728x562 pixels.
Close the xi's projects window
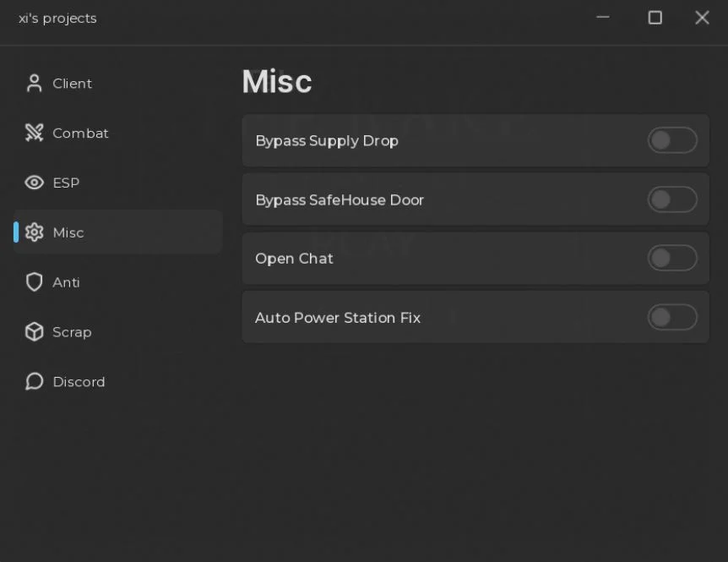pyautogui.click(x=702, y=18)
